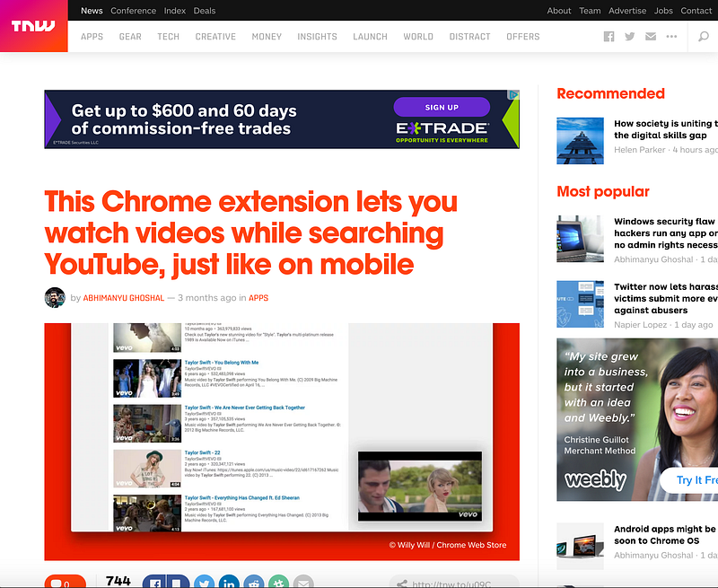Open the APPS category
This screenshot has width=718, height=588.
click(x=92, y=37)
